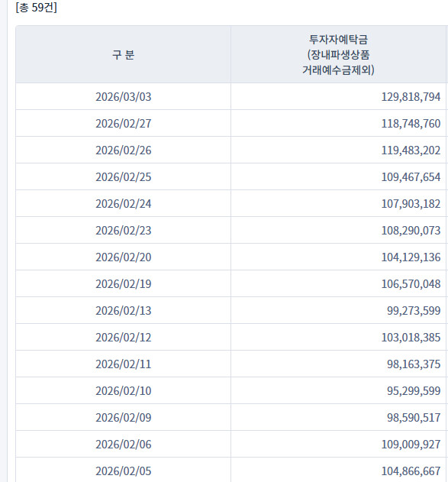448x482 pixels.
Task: Click the value 129,818,794
Action: [411, 97]
